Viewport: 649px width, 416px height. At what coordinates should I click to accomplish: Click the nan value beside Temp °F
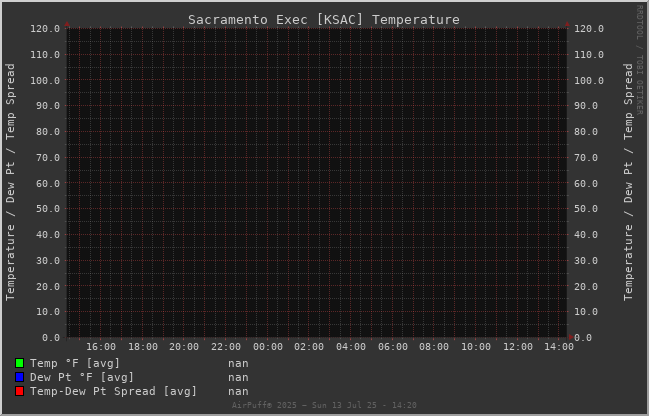(238, 363)
